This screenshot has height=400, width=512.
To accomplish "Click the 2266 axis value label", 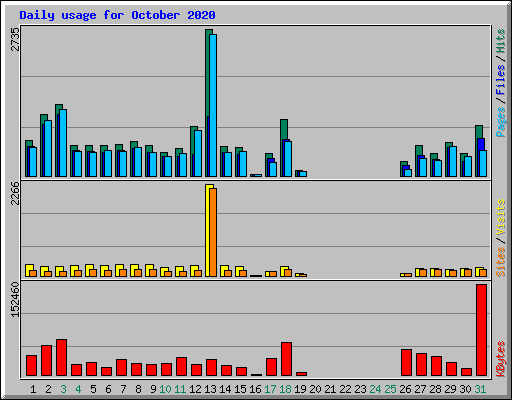I will [x=15, y=193].
